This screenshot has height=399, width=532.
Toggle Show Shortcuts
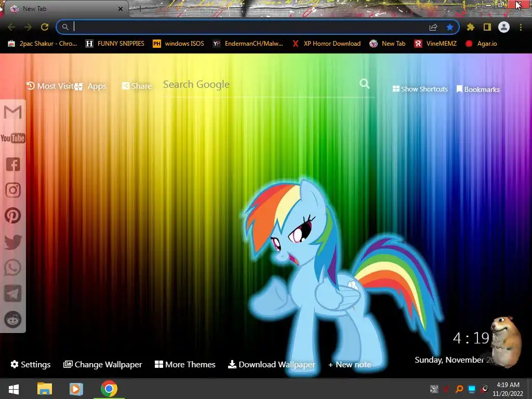tap(420, 89)
